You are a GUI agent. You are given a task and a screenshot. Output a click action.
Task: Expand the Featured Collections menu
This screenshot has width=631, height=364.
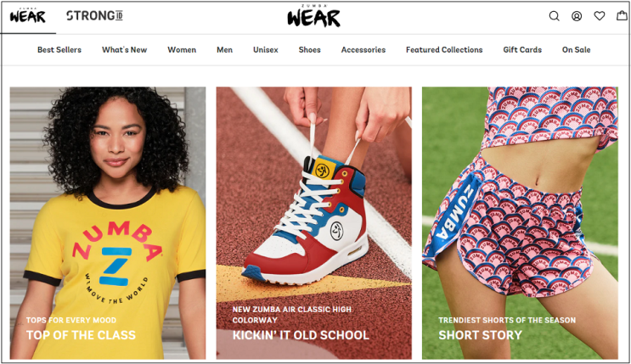click(444, 50)
